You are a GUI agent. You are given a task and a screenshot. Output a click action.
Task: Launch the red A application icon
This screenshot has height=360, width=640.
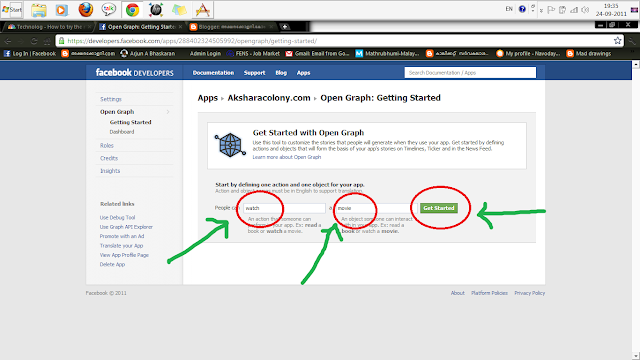point(202,10)
